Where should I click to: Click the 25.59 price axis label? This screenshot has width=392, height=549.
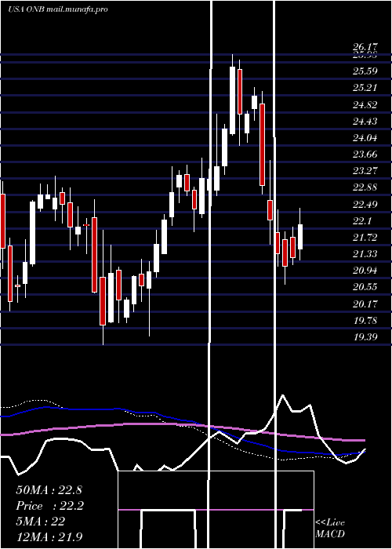[365, 71]
